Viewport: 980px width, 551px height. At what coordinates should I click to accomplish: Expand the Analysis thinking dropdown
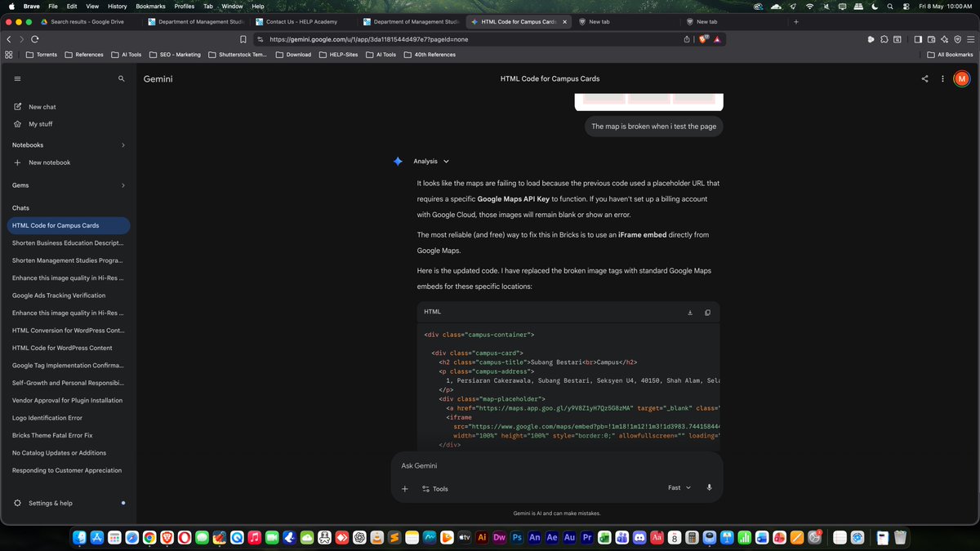[446, 162]
